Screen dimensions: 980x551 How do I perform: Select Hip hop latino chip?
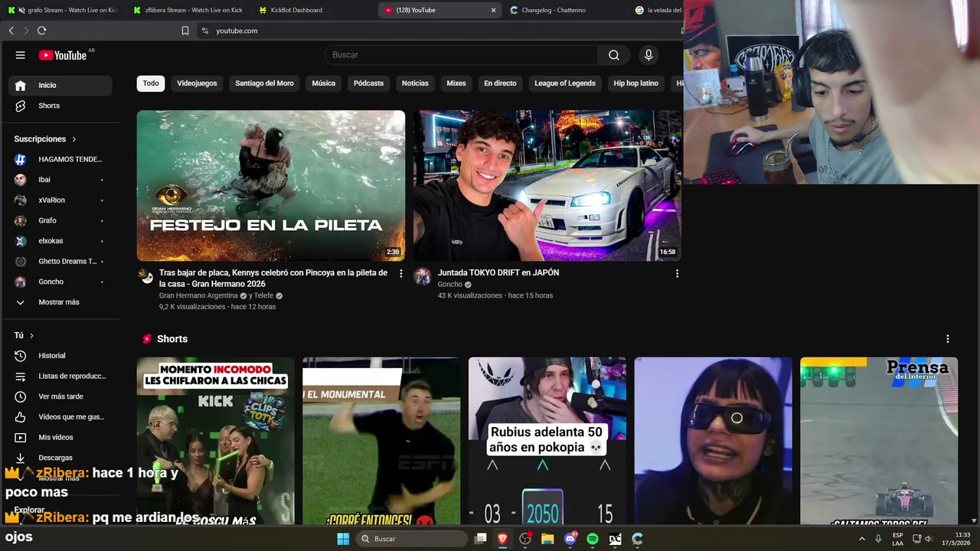click(635, 83)
